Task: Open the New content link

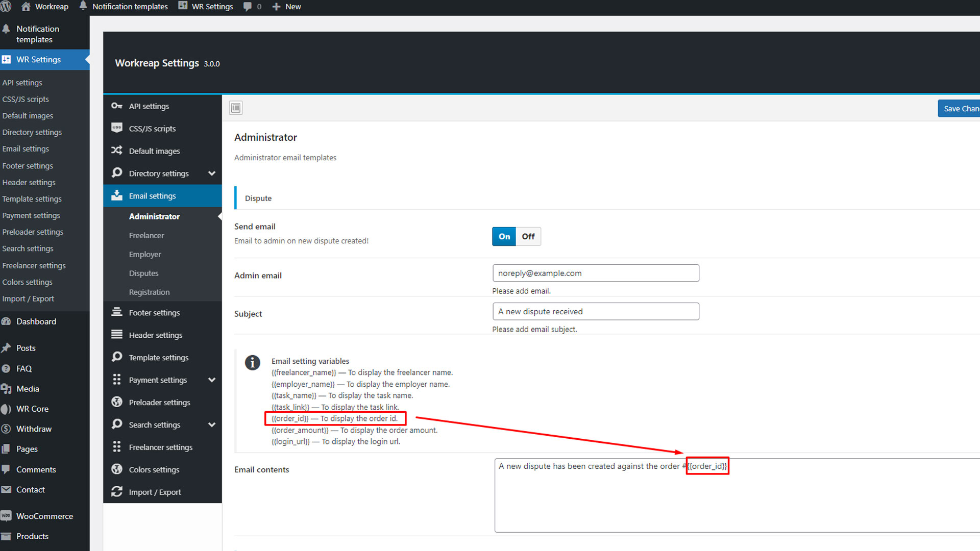Action: click(287, 7)
